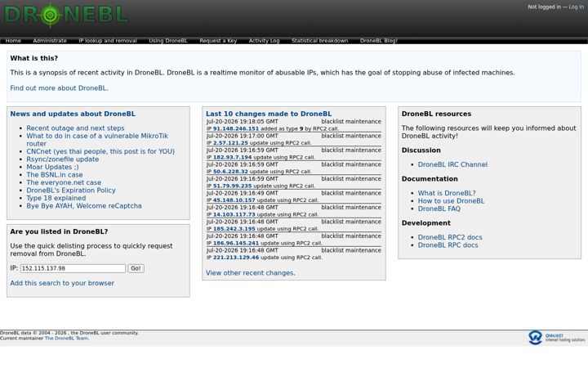Viewport: 588px width, 368px height.
Task: Visit the DroneBL Blog link in navbar
Action: pyautogui.click(x=378, y=41)
